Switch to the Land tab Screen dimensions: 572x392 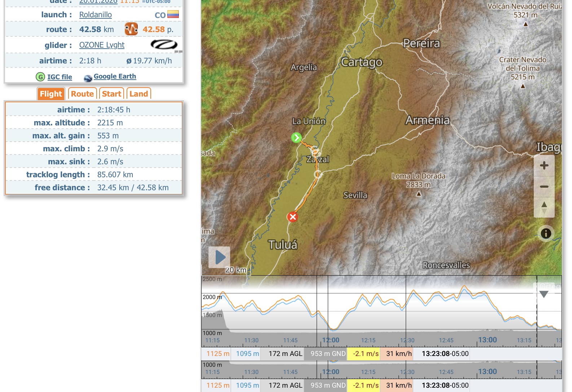pyautogui.click(x=138, y=94)
